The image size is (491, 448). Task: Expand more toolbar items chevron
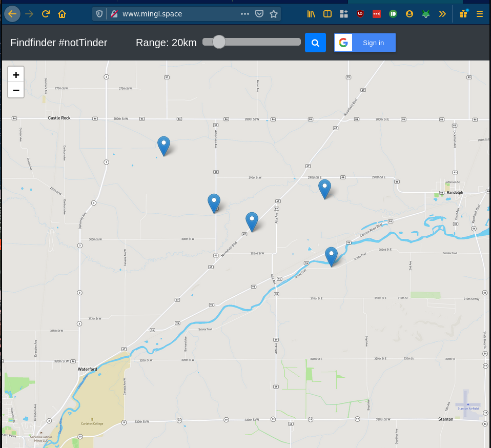(x=442, y=14)
